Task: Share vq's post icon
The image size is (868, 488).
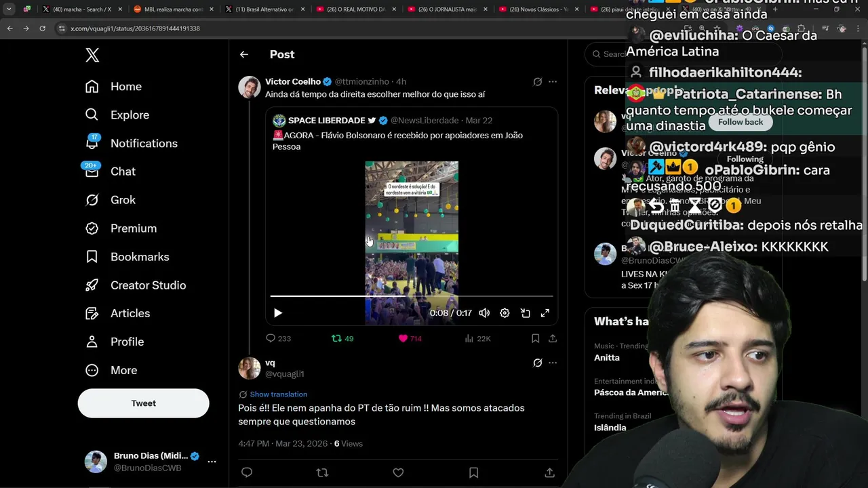Action: tap(549, 472)
